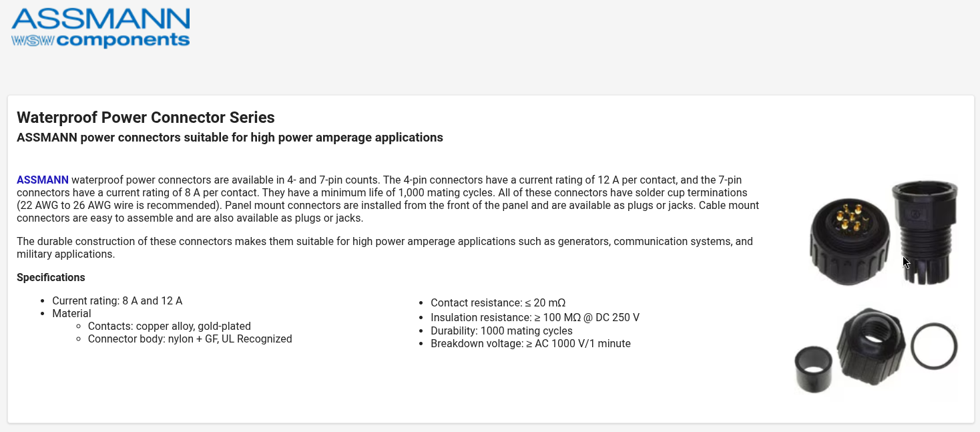Click the paragraph beginning 'The durable construction'

[384, 248]
